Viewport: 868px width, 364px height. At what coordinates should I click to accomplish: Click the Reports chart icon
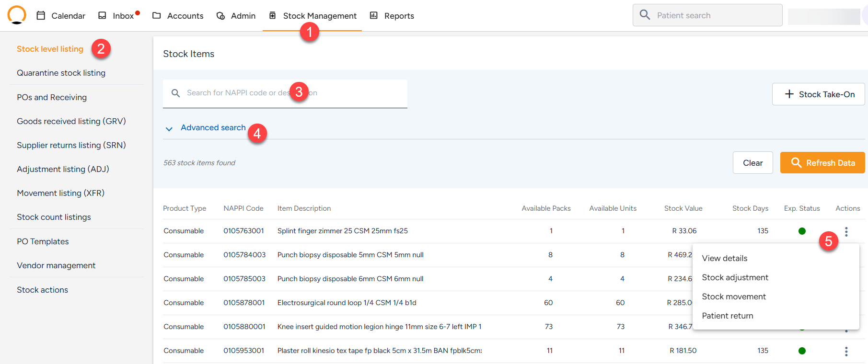(374, 16)
